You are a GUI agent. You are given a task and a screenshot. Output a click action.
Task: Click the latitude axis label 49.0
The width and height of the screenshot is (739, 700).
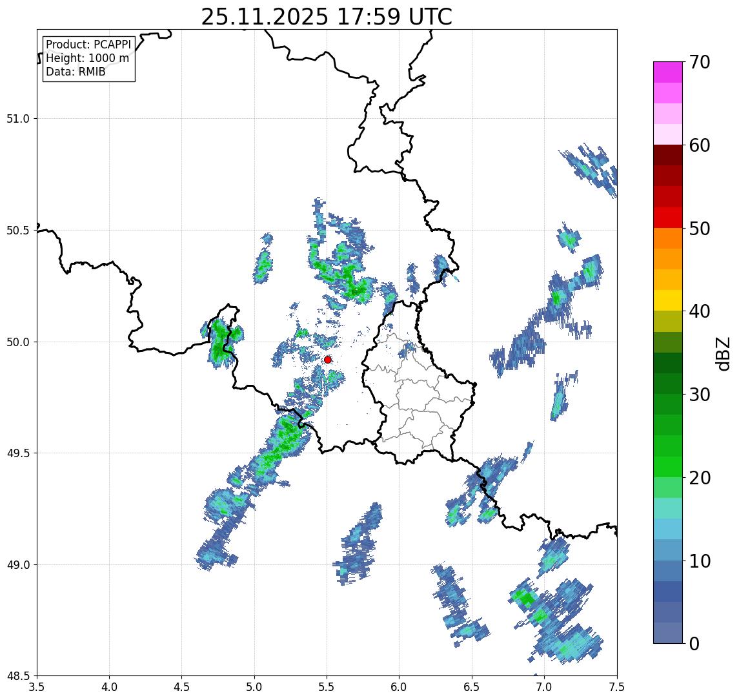pyautogui.click(x=18, y=564)
